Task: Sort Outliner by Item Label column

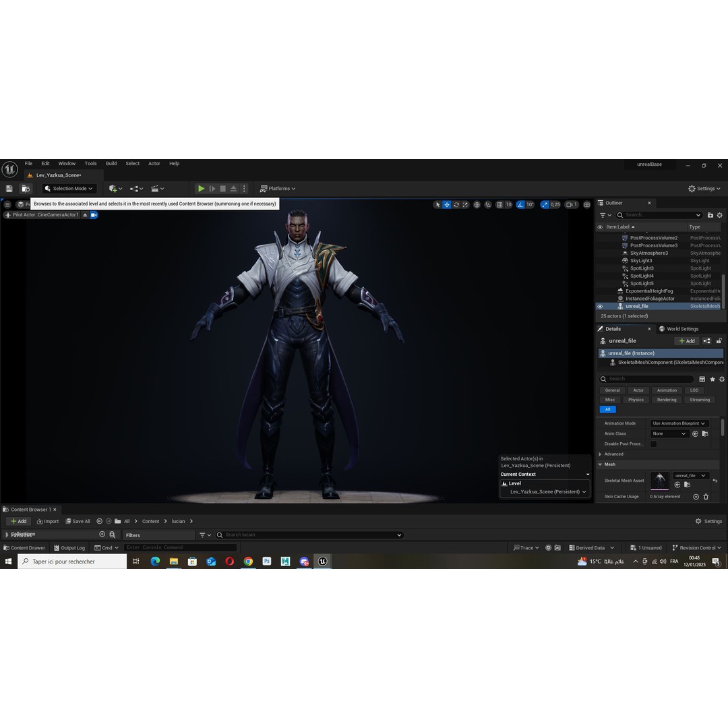Action: coord(620,227)
